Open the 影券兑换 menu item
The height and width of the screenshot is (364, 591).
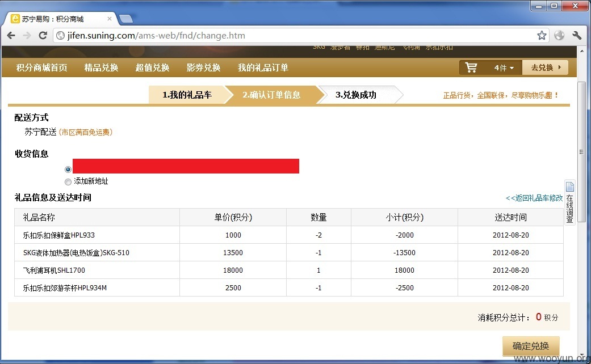(x=204, y=68)
